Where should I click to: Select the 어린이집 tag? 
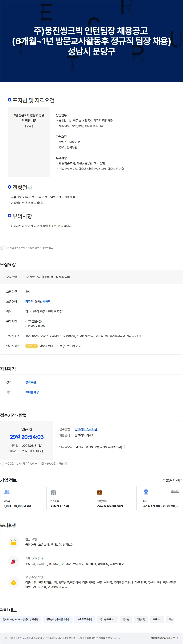tap(141, 619)
